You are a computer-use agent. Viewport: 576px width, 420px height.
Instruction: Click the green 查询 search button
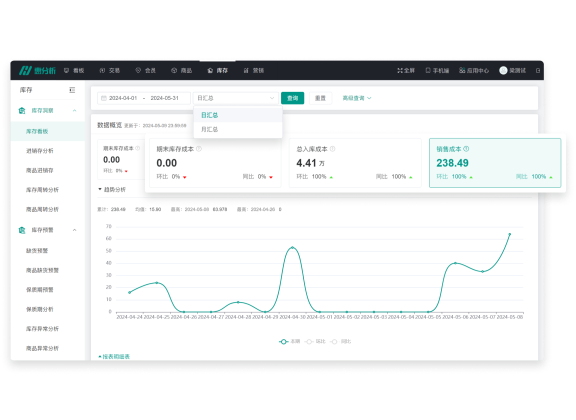[x=292, y=98]
